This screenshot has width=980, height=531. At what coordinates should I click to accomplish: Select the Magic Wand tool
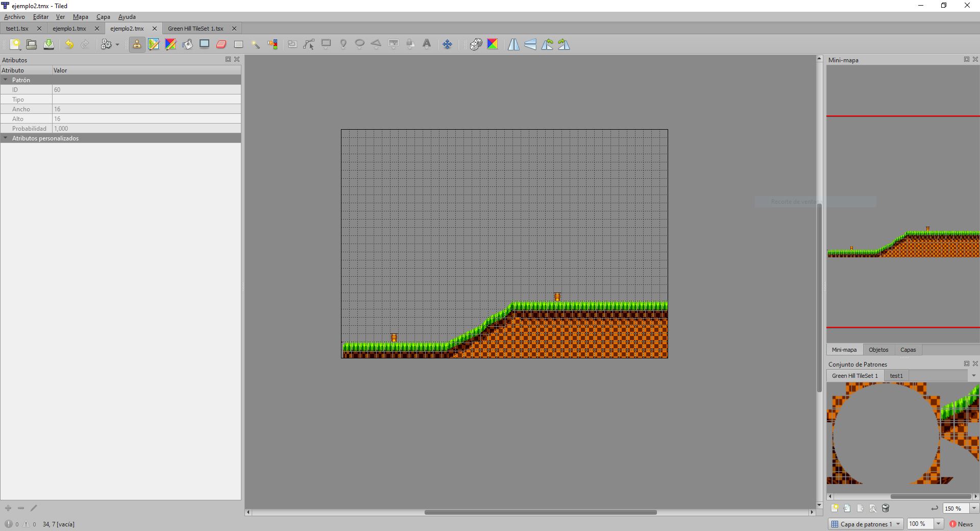[256, 44]
